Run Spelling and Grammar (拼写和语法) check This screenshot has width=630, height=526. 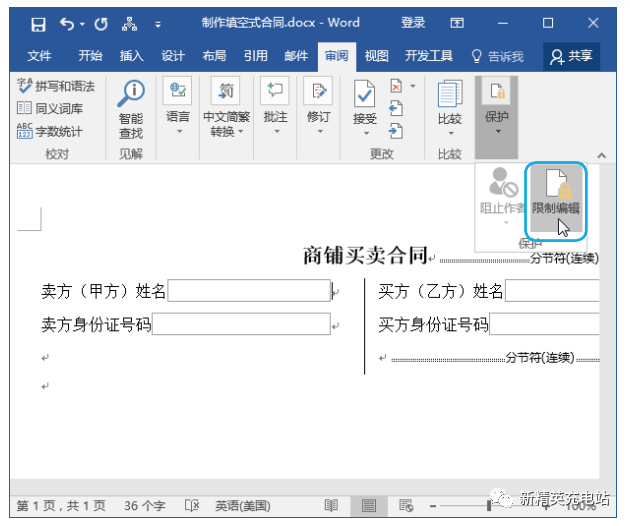pyautogui.click(x=56, y=86)
